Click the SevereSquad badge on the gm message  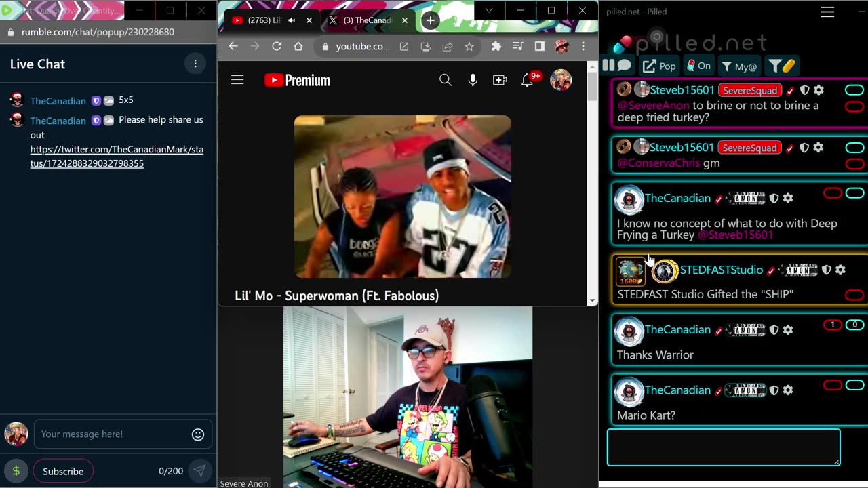[x=749, y=148]
